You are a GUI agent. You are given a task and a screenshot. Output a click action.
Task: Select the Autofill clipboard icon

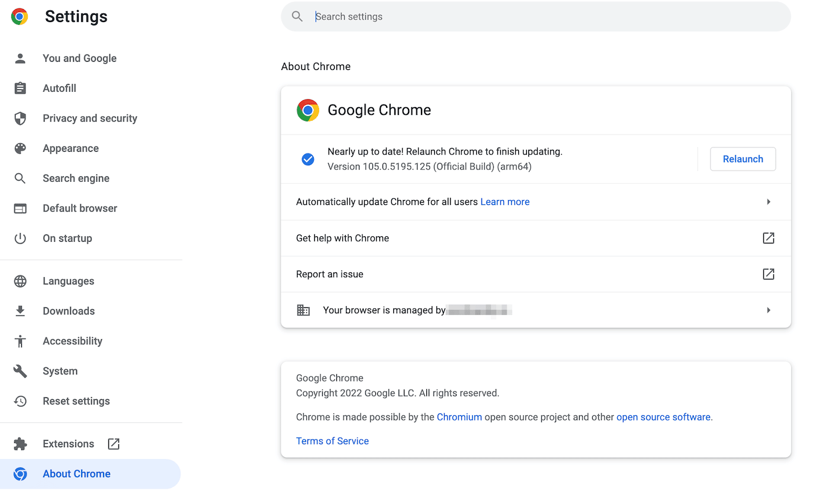(21, 88)
